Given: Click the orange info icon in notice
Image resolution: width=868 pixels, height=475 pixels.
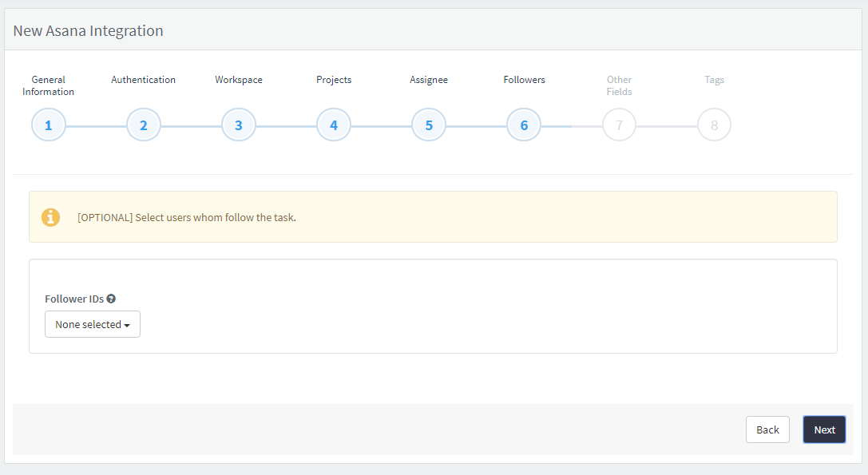Looking at the screenshot, I should [x=50, y=217].
